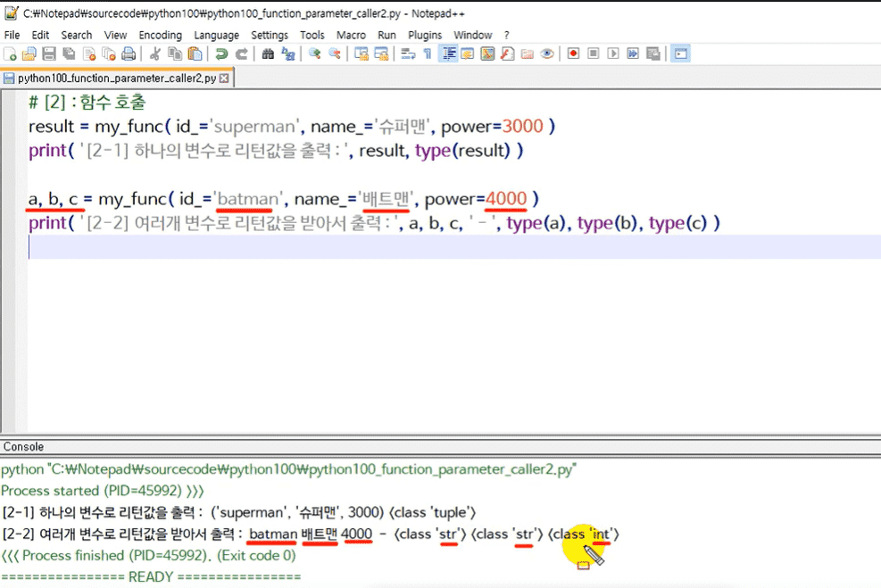Toggle synchronized vertical scrolling
The image size is (881, 588).
click(x=362, y=54)
